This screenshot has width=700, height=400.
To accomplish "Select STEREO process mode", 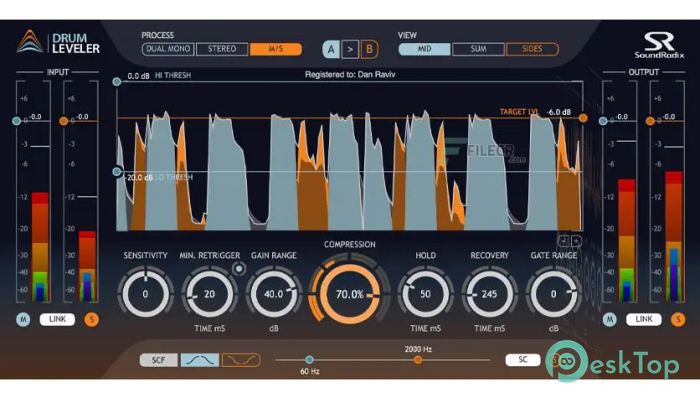I will pos(222,49).
